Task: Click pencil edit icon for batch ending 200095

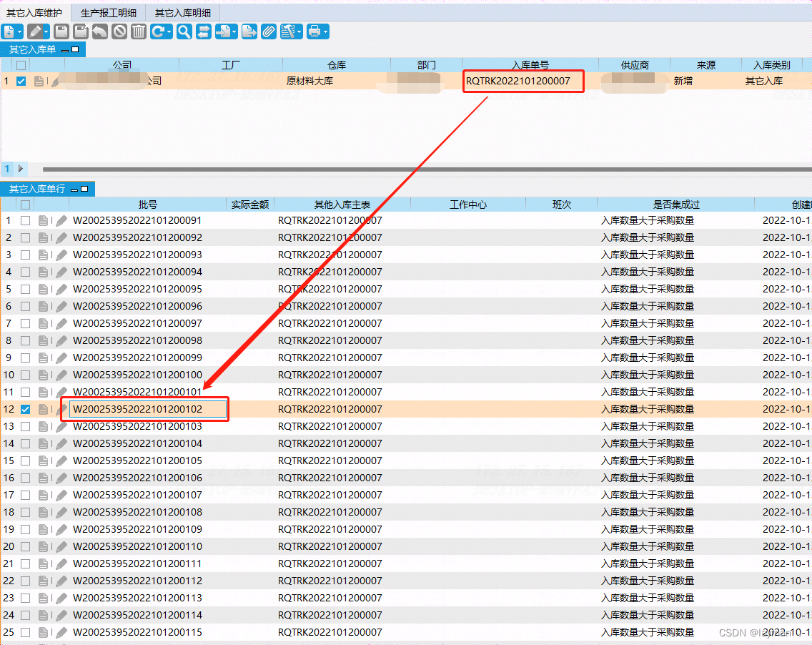Action: point(61,289)
